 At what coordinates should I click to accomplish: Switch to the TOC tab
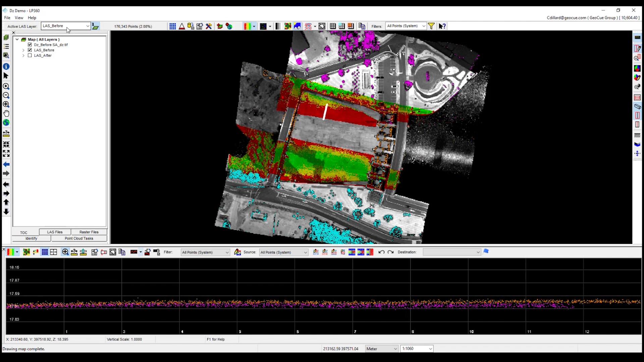[23, 232]
